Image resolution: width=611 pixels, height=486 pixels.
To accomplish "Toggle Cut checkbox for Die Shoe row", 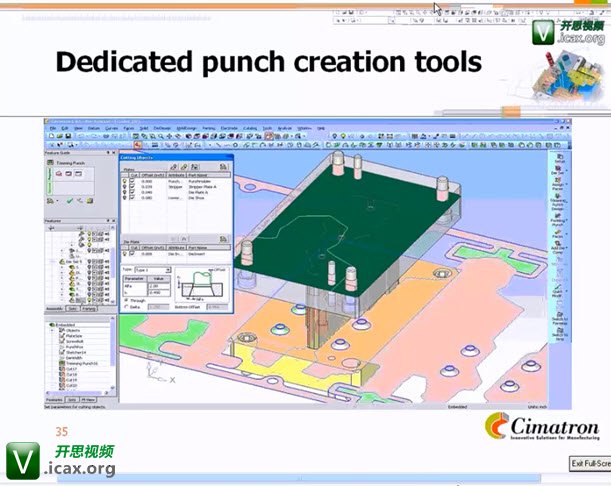I will [x=132, y=198].
